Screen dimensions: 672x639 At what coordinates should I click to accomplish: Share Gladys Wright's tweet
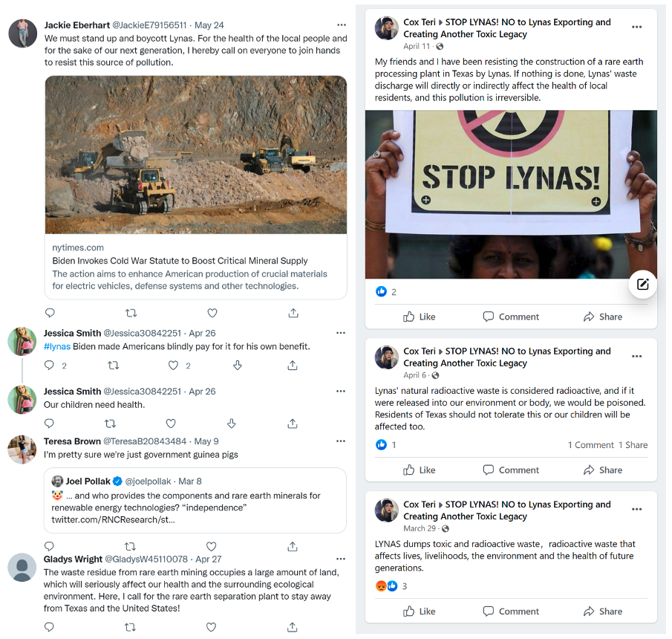293,627
